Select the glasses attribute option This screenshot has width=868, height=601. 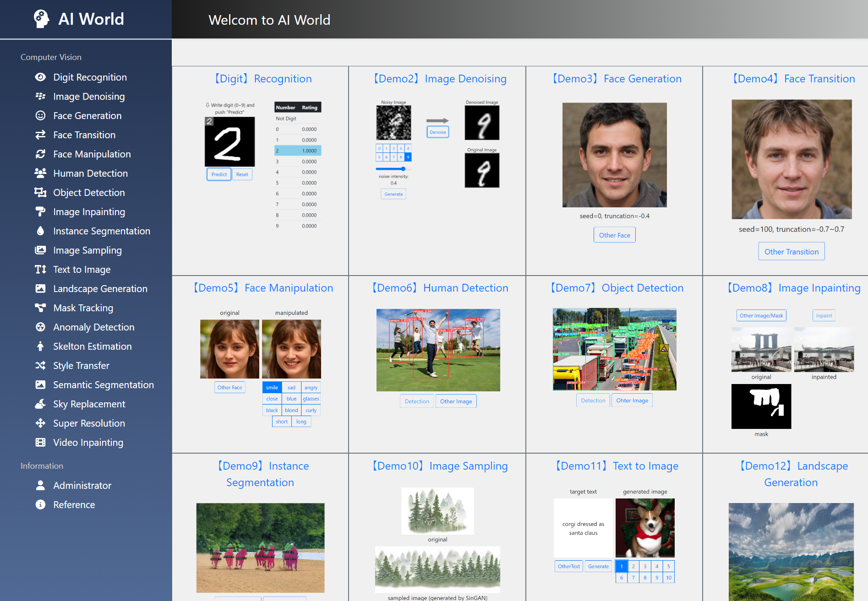coord(311,399)
